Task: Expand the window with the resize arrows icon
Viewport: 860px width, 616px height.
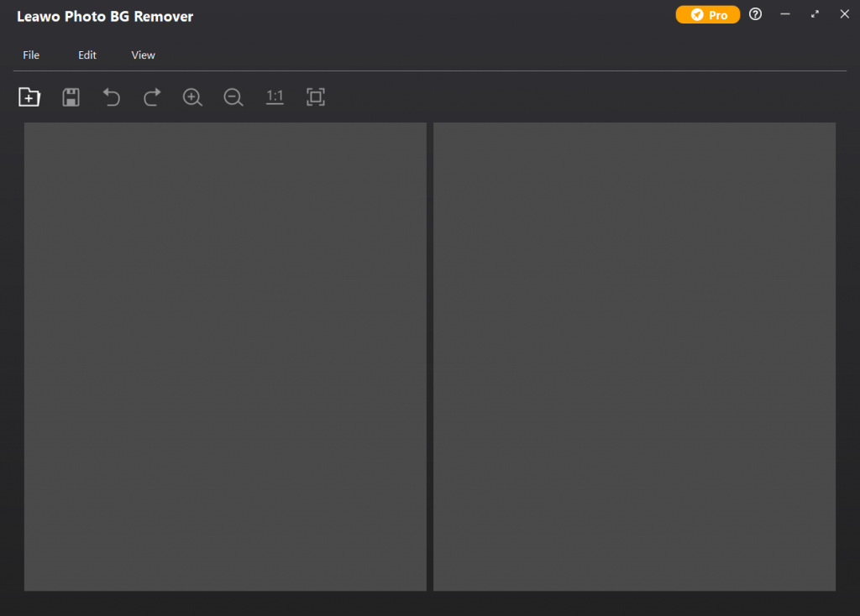Action: (x=814, y=14)
